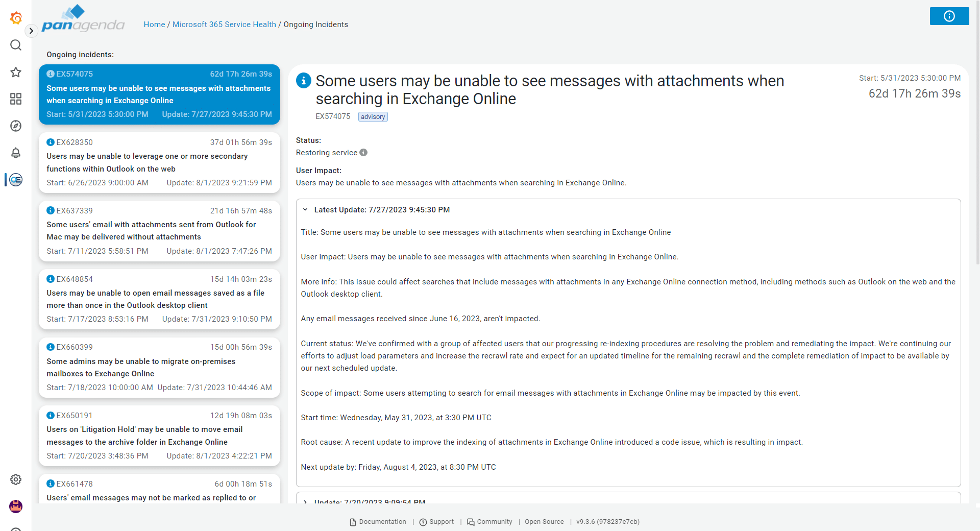
Task: Click the Grafana logo icon
Action: point(16,18)
